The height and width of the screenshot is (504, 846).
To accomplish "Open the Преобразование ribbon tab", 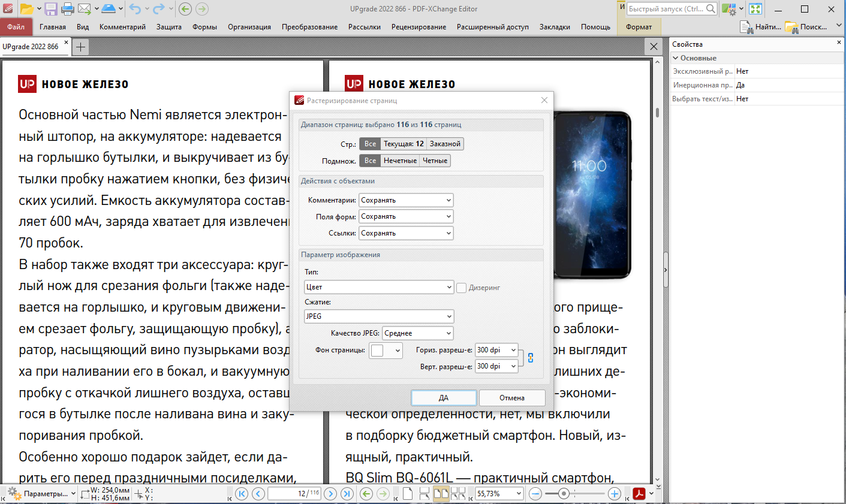I will point(309,27).
